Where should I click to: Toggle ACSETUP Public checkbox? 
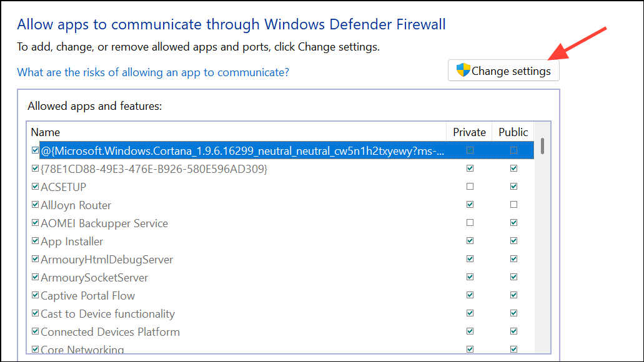click(513, 187)
